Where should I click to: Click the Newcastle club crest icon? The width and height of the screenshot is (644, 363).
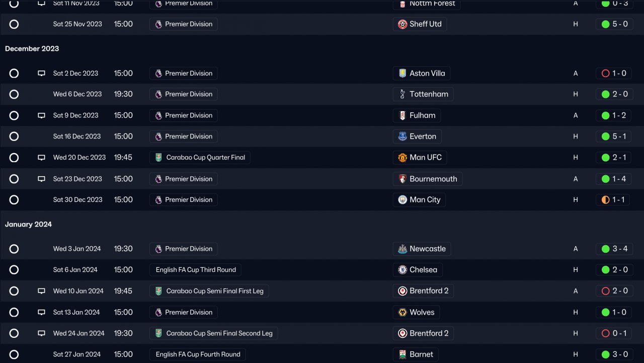403,249
